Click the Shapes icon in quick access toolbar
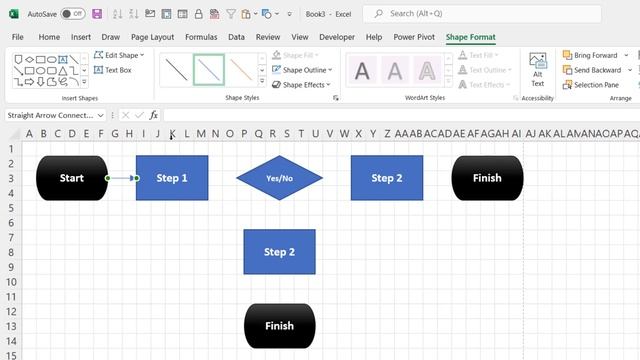 pos(267,14)
